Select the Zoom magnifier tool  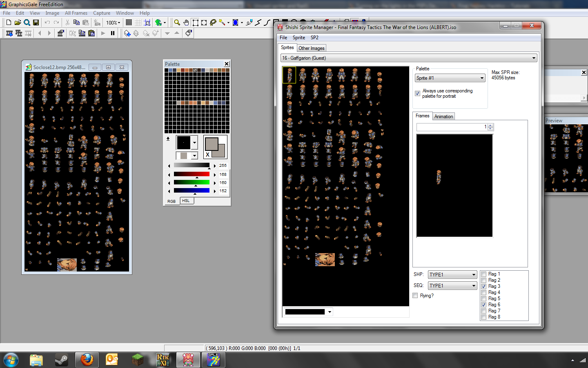[x=177, y=22]
